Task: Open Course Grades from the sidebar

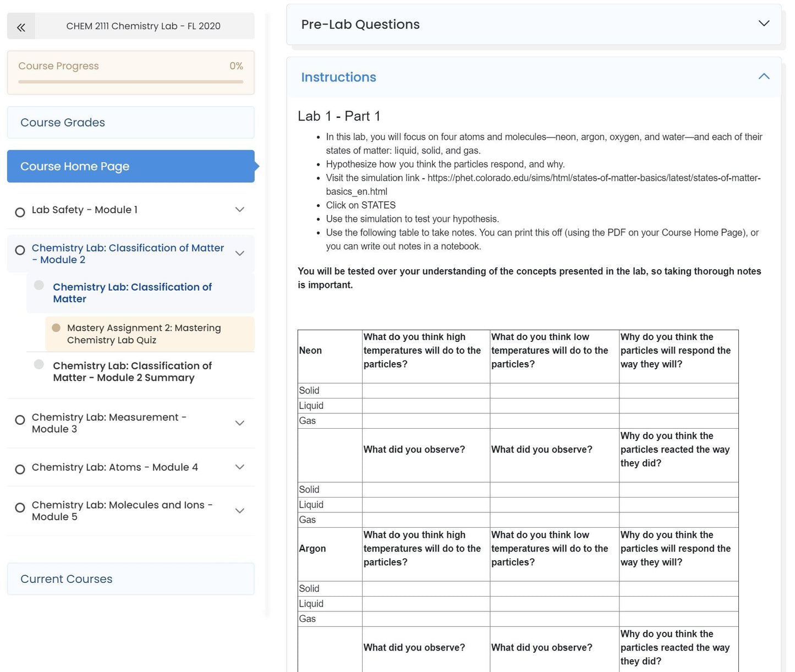Action: coord(130,123)
